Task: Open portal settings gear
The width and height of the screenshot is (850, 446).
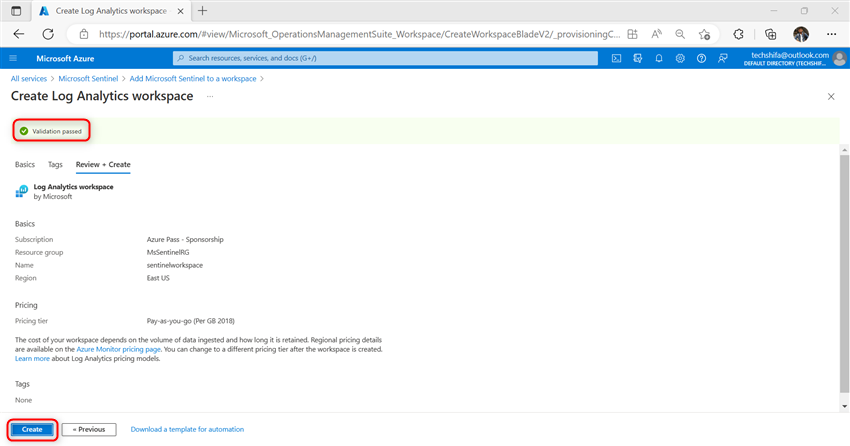Action: pyautogui.click(x=680, y=58)
